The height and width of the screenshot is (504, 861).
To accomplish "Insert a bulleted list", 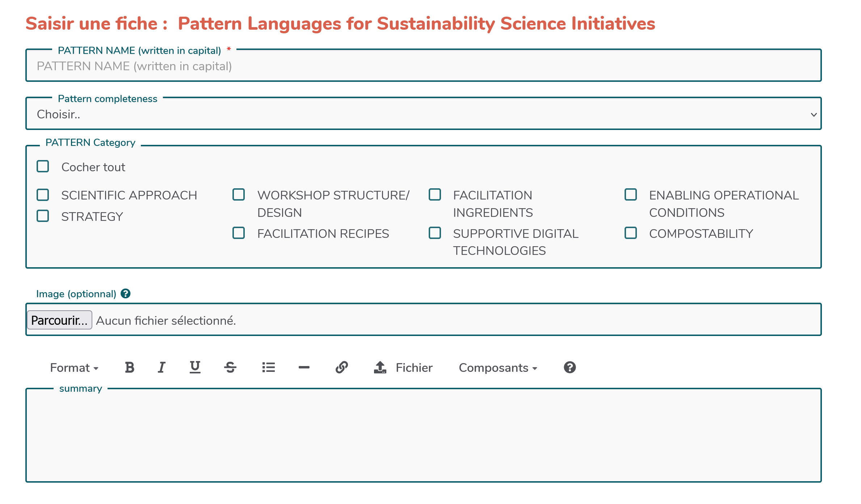I will [268, 367].
